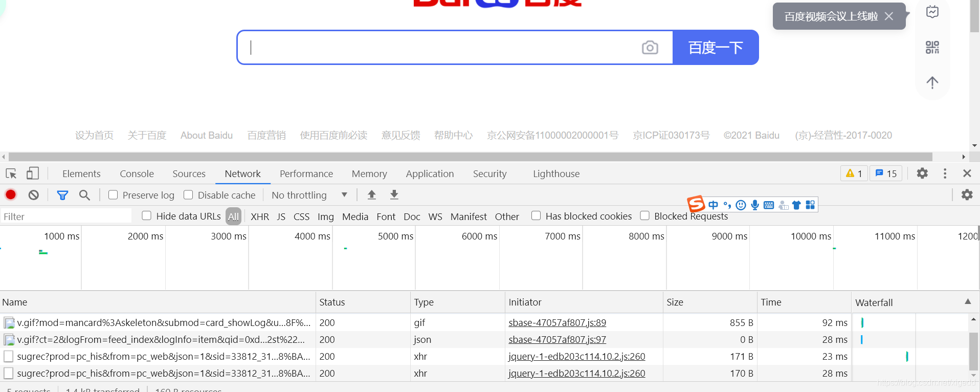This screenshot has width=980, height=392.
Task: Toggle Sogou Chinese mode 中 icon
Action: [x=713, y=205]
